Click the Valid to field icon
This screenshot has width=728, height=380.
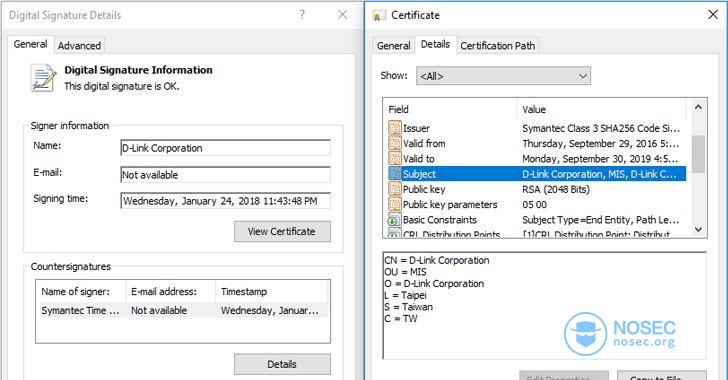(395, 158)
